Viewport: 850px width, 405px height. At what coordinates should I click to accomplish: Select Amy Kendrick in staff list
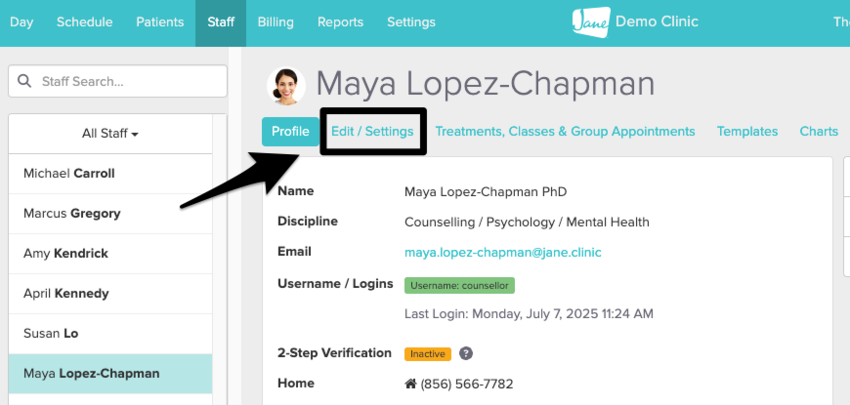[x=68, y=253]
